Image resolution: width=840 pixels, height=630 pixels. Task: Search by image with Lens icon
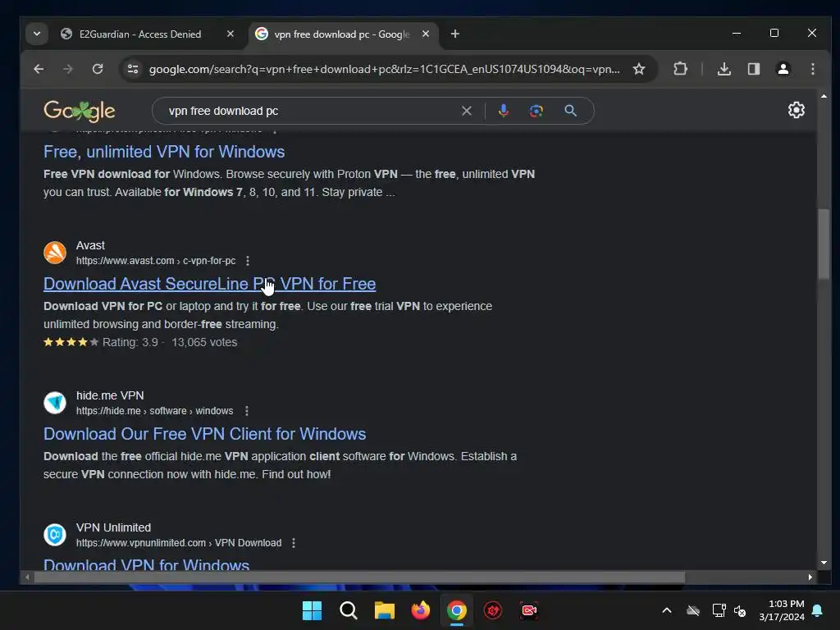(536, 111)
